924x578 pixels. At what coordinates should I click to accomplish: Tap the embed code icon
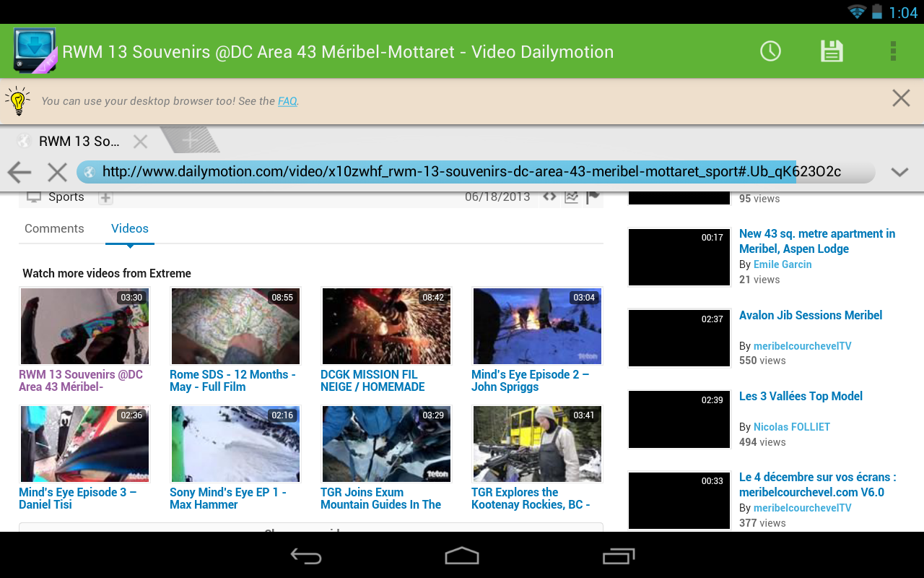click(549, 197)
